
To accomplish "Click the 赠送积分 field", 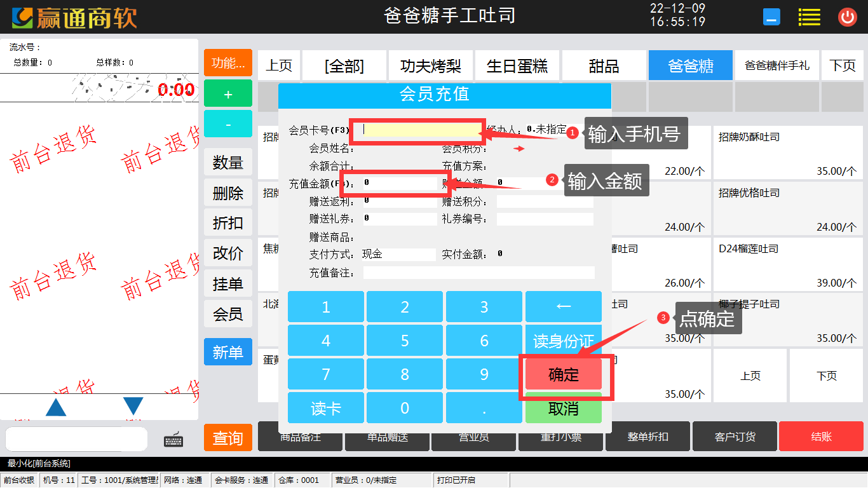I will coord(545,201).
